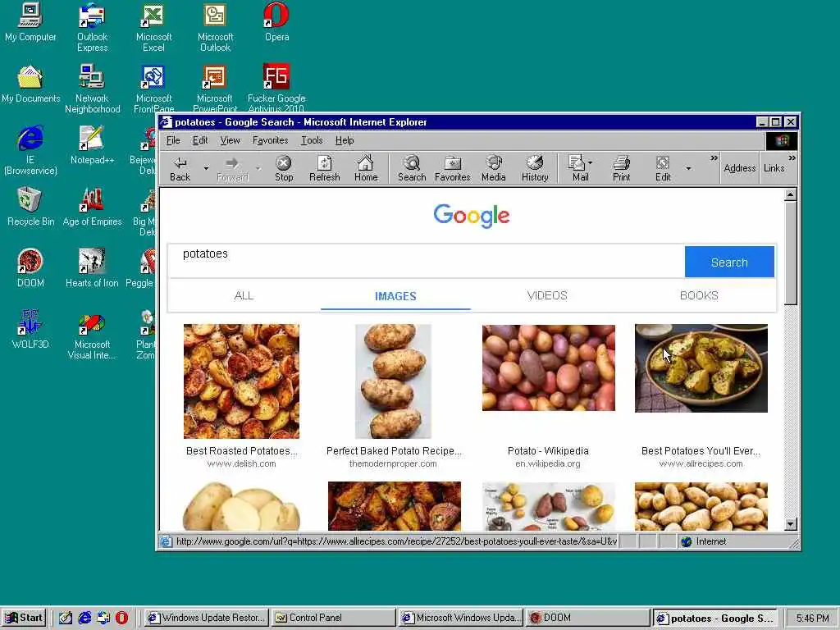Select the Age of Empires desktop icon
Screen dimensions: 840x630
(x=92, y=208)
